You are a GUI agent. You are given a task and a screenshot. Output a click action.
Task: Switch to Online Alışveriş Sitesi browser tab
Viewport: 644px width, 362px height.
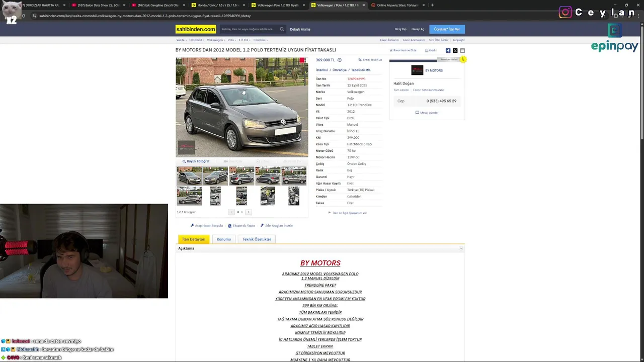[x=397, y=5]
